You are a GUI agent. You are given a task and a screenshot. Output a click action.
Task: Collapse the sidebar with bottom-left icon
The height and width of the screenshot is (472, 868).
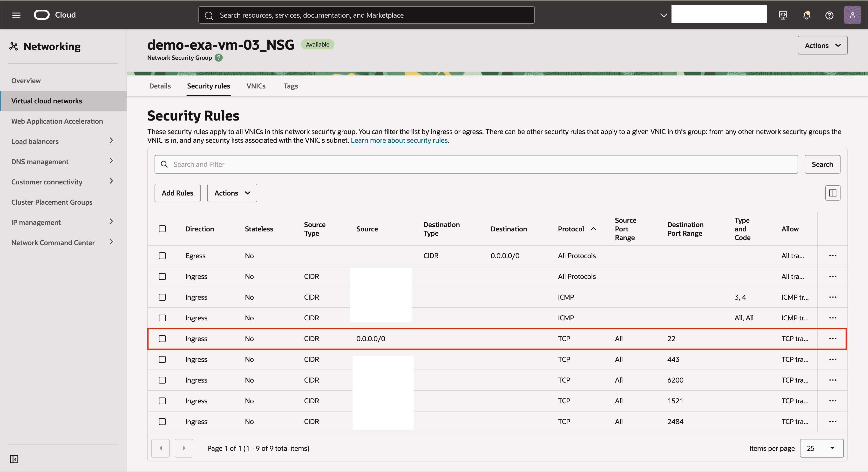tap(14, 459)
